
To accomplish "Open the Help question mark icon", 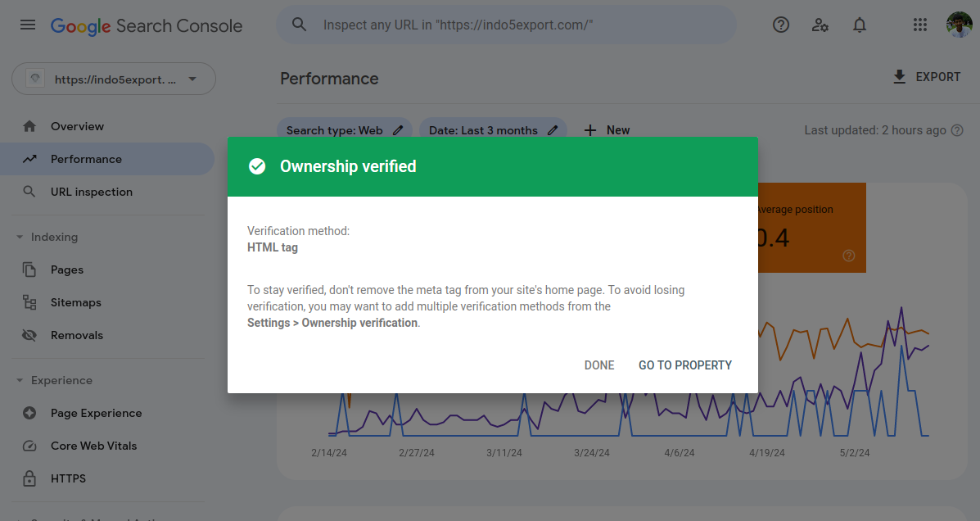I will (x=780, y=25).
